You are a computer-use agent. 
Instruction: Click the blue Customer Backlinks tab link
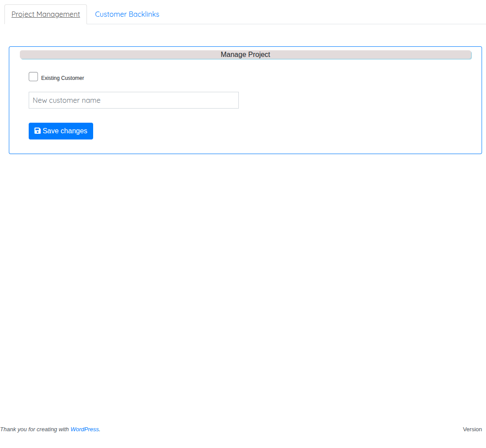coord(127,14)
